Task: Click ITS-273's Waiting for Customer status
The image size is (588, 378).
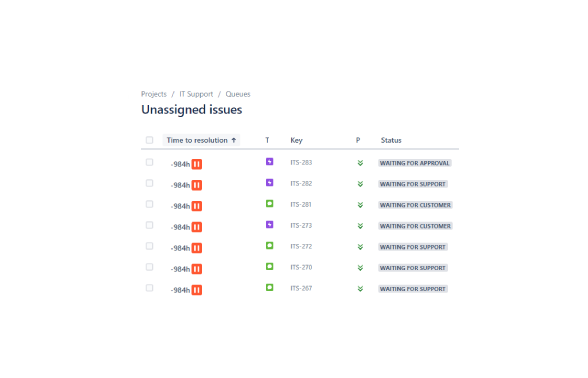Action: [x=415, y=226]
